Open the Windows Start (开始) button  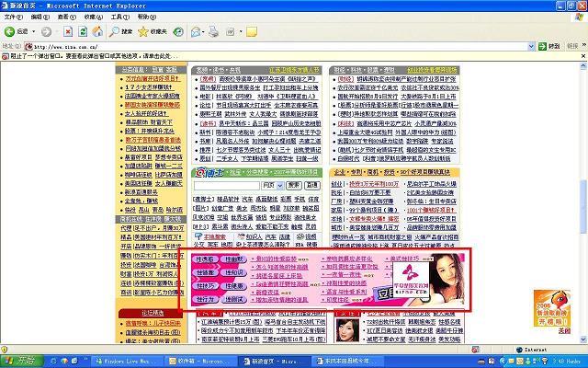(22, 361)
